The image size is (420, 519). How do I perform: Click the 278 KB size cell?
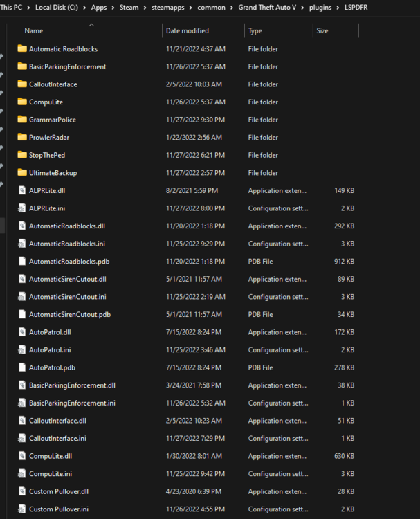(x=344, y=367)
